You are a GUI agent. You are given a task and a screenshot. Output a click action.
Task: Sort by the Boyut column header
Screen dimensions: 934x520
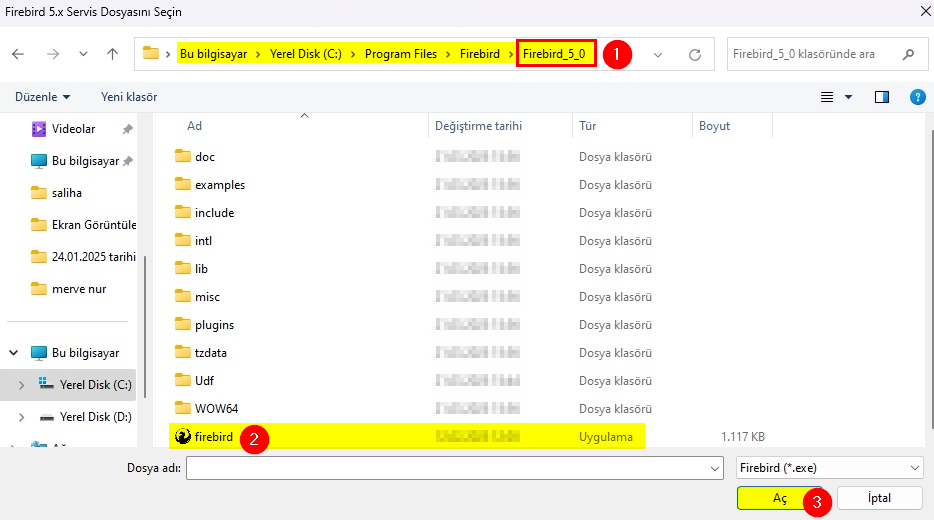tap(714, 126)
